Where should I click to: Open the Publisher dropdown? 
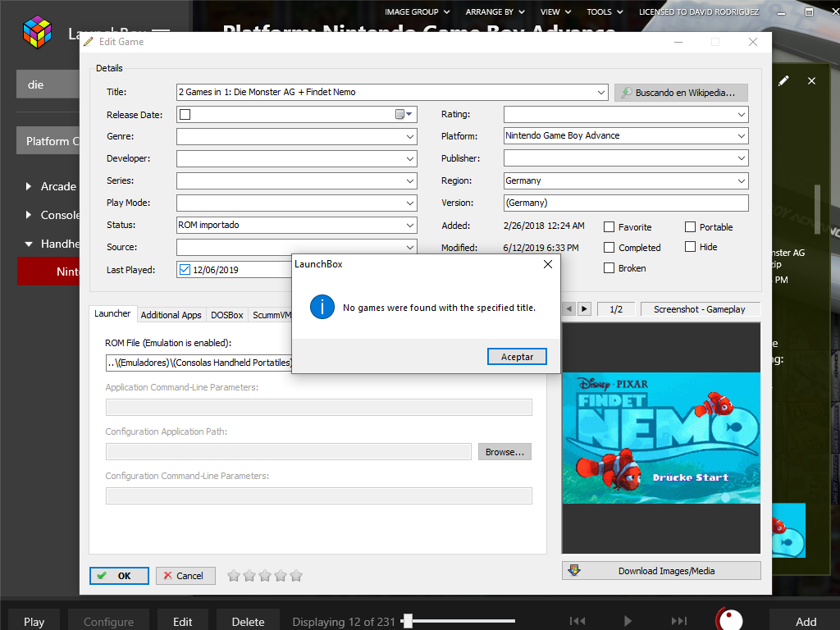tap(742, 158)
